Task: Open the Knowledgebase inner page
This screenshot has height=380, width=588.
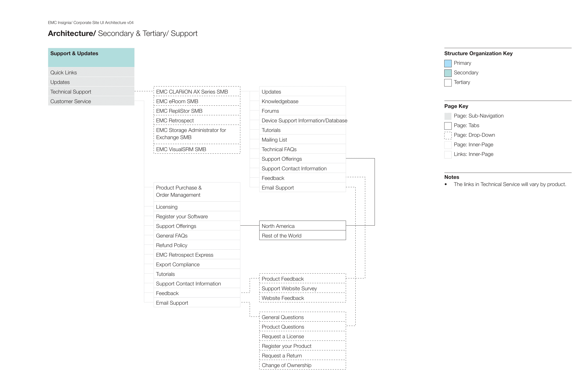Action: coord(302,101)
